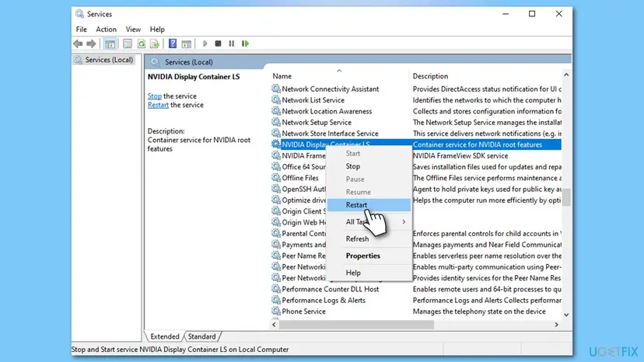Click gear icon beside Network List Service
Screen dimensions: 644x362
276,99
